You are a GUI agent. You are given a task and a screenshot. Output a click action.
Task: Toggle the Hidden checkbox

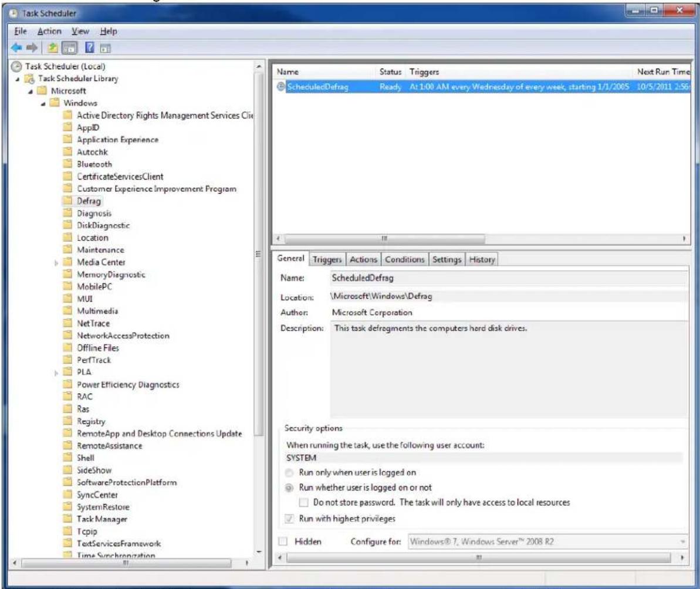click(283, 541)
